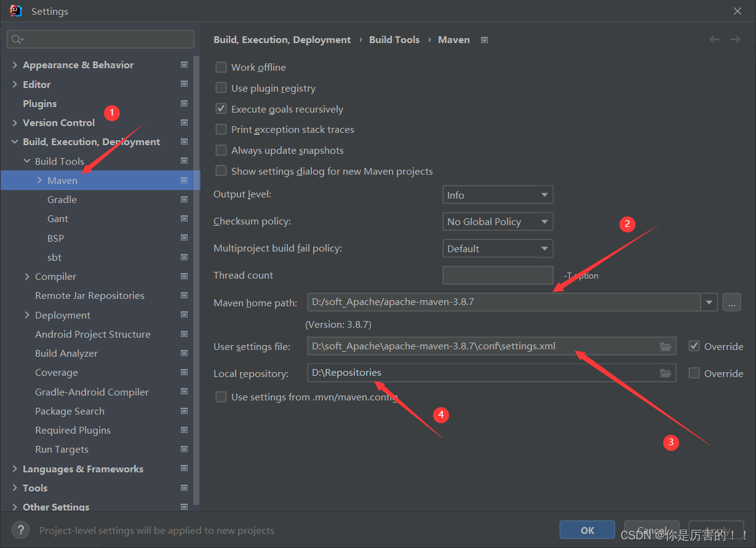
Task: Click the project-level icon beside Tools
Action: tap(184, 488)
